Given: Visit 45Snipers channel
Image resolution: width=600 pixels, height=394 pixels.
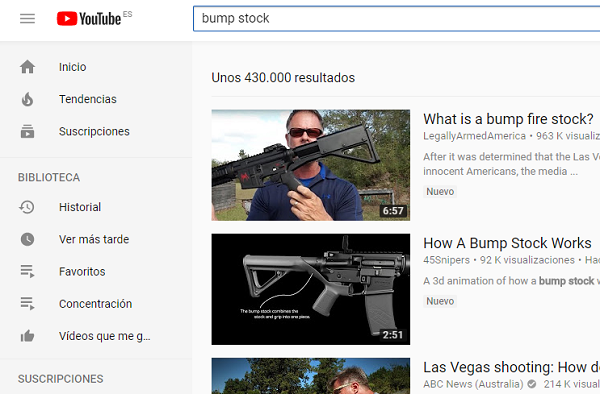Looking at the screenshot, I should [446, 260].
